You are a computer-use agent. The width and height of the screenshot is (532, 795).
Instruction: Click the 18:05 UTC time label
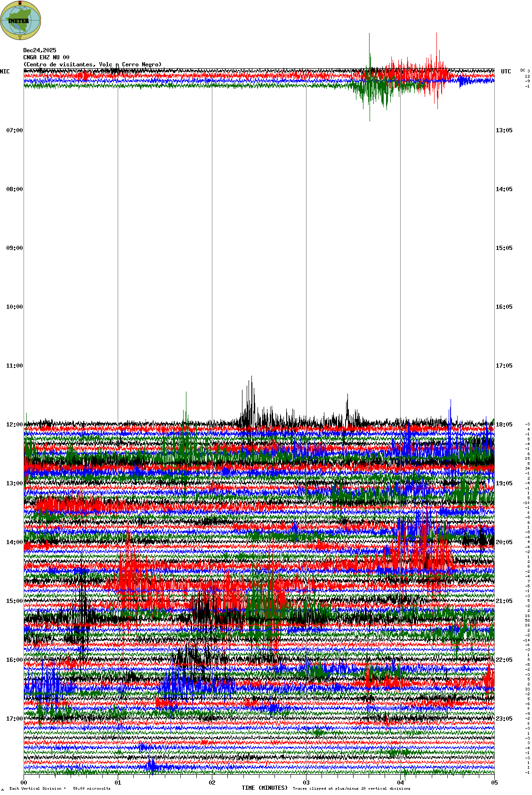coord(504,425)
